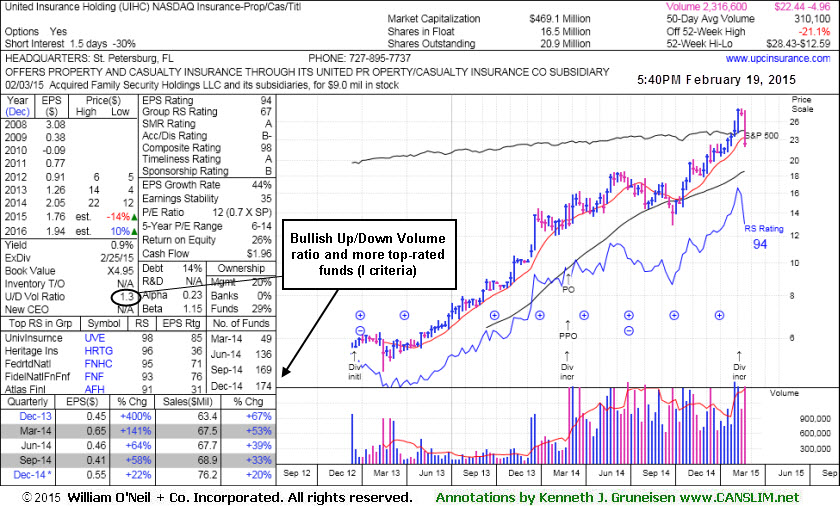Click the Quarterly column header
Image resolution: width=840 pixels, height=506 pixels.
click(27, 402)
